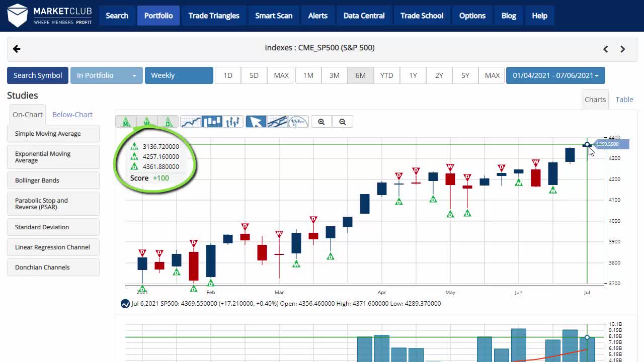The image size is (644, 362).
Task: Click the red weekly triangle in March
Action: point(279,234)
